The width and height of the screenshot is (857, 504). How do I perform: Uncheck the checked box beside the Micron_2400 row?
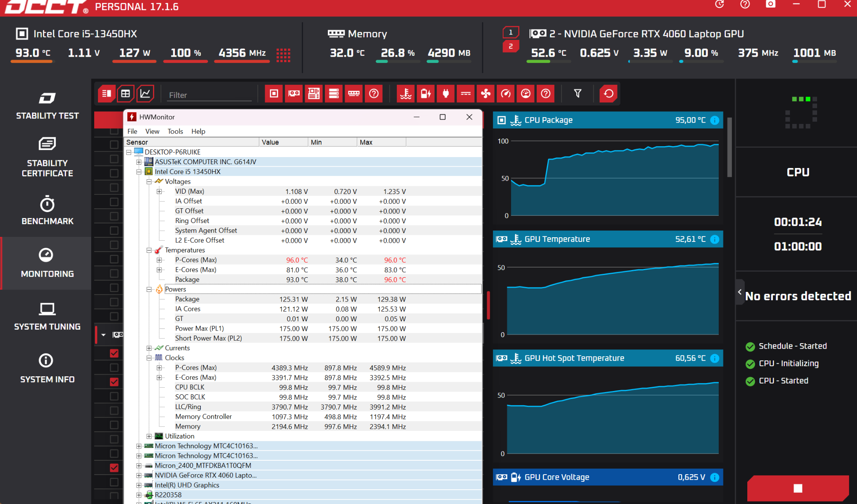tap(114, 467)
